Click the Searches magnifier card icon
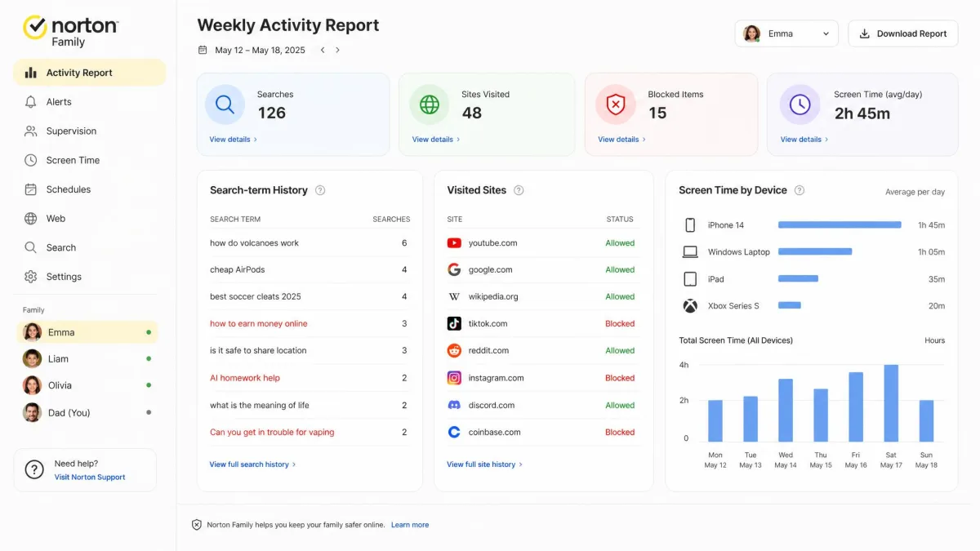Image resolution: width=980 pixels, height=551 pixels. coord(225,104)
